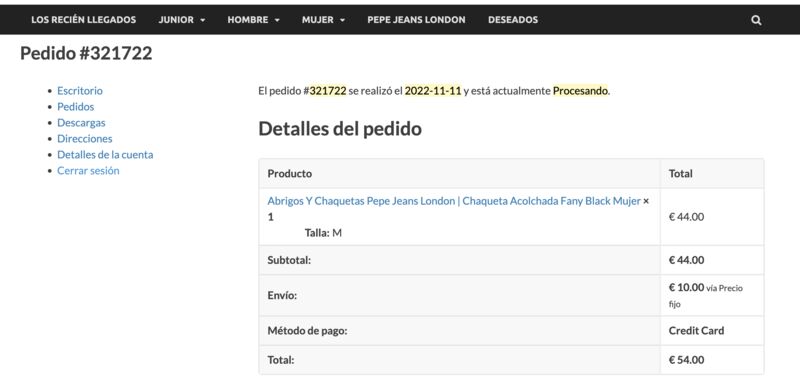
Task: Select the Envío: row label
Action: (282, 296)
